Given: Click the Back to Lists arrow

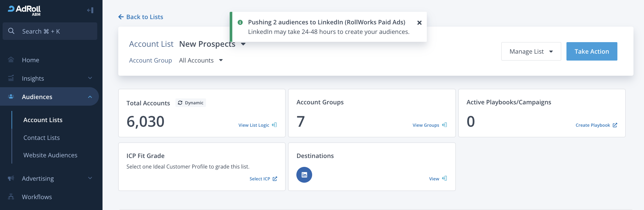Looking at the screenshot, I should click(121, 17).
